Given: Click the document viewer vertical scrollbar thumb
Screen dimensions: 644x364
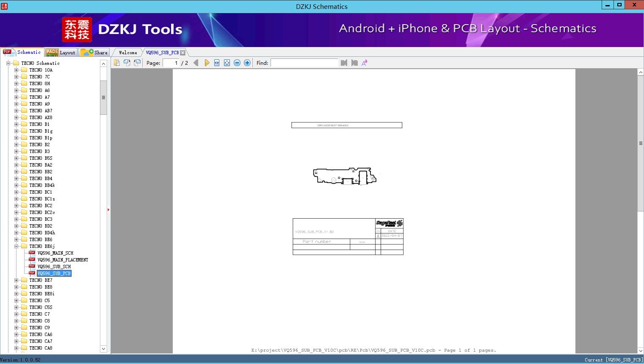Looking at the screenshot, I should point(641,143).
